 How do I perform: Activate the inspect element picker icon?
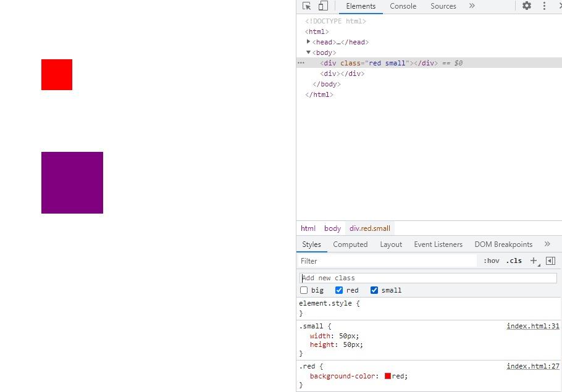(306, 6)
